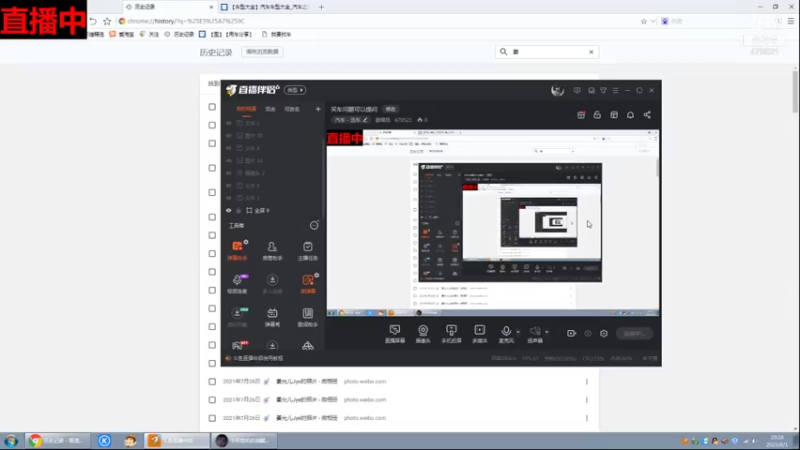Click the message icon in streaming app title bar
800x450 pixels.
577,90
